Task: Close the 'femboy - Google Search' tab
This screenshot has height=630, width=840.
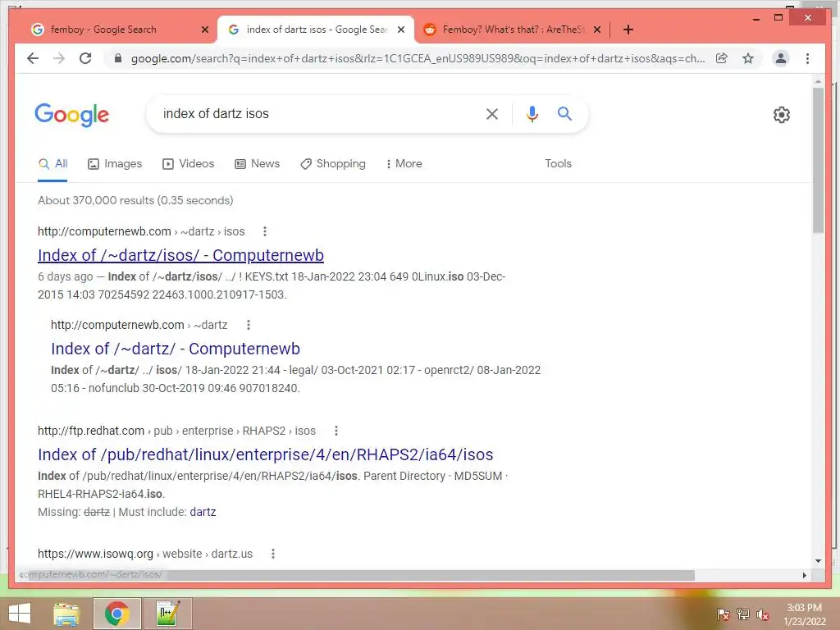Action: [x=204, y=30]
